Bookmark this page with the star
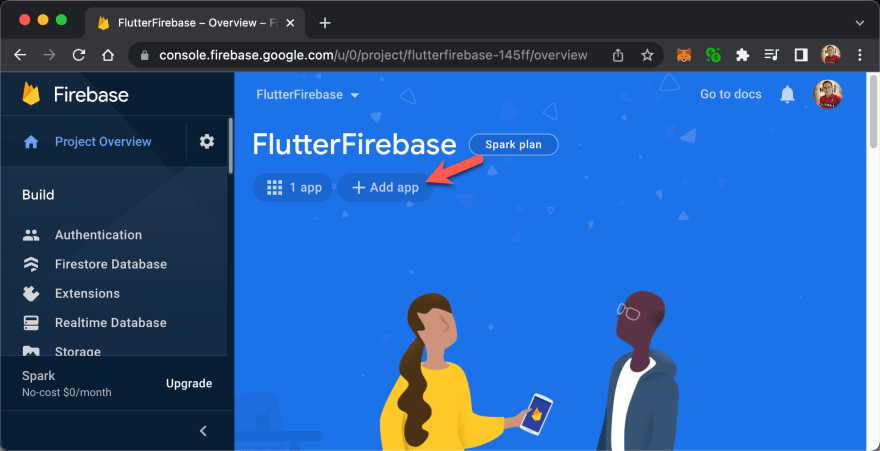 click(647, 55)
